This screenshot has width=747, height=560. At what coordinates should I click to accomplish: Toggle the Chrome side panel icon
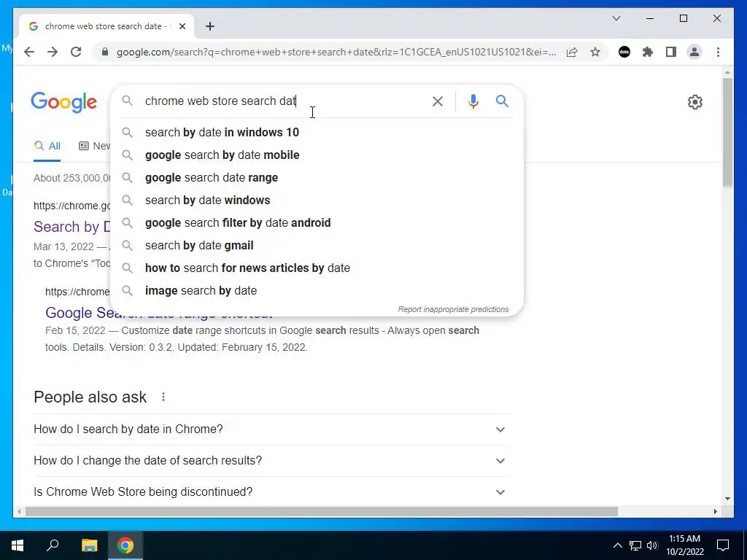[671, 52]
